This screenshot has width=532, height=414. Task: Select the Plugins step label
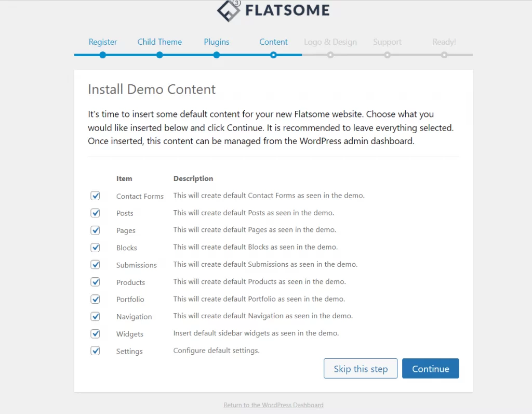[x=216, y=42]
